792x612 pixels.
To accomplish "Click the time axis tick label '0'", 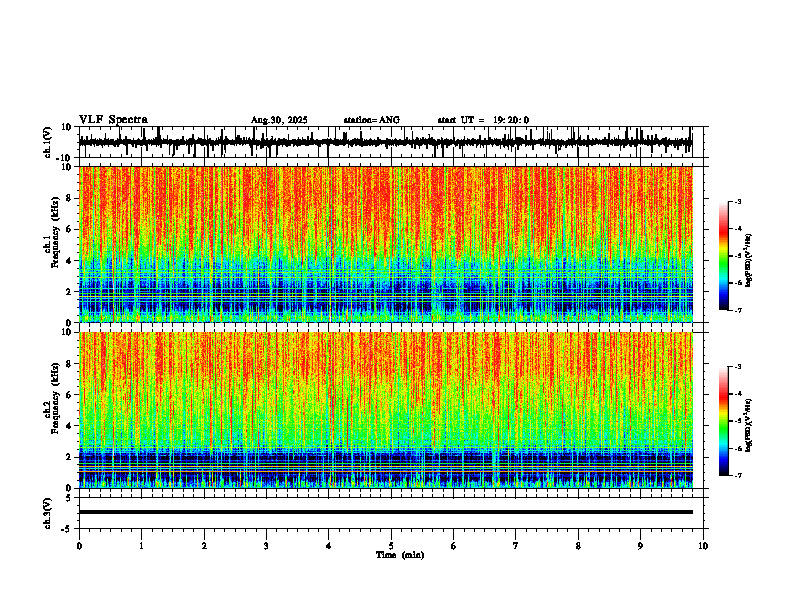I will click(x=79, y=546).
